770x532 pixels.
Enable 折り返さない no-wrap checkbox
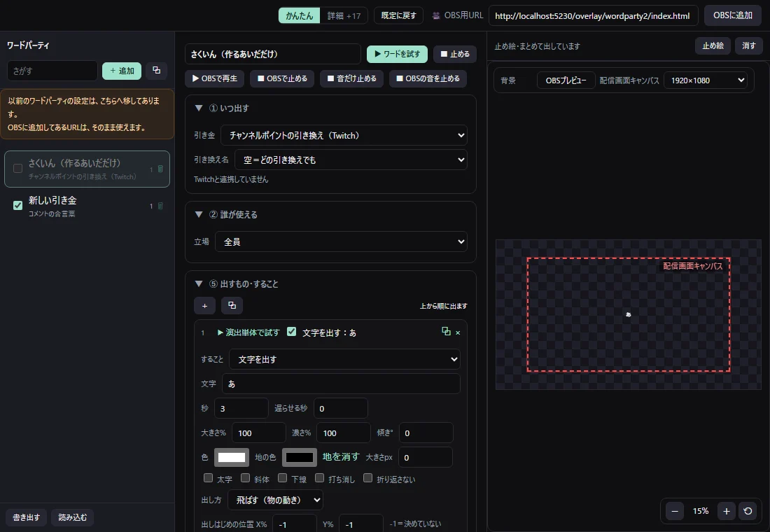[x=367, y=478]
